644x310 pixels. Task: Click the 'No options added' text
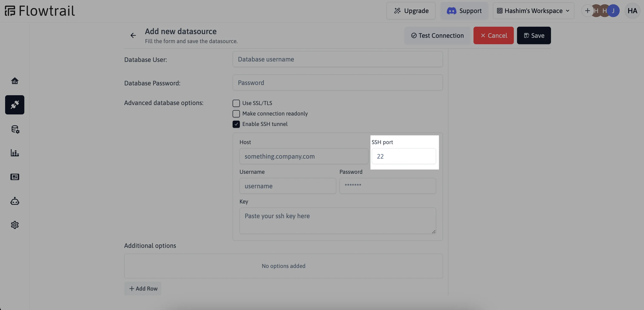point(284,266)
